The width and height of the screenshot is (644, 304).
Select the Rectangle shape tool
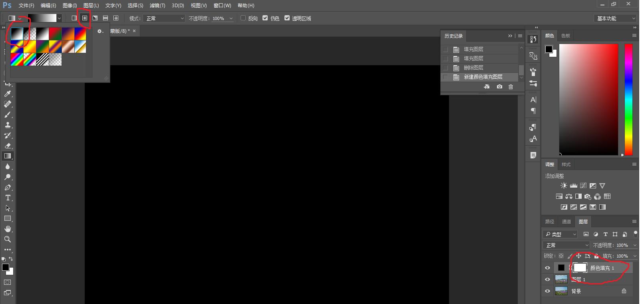[8, 218]
